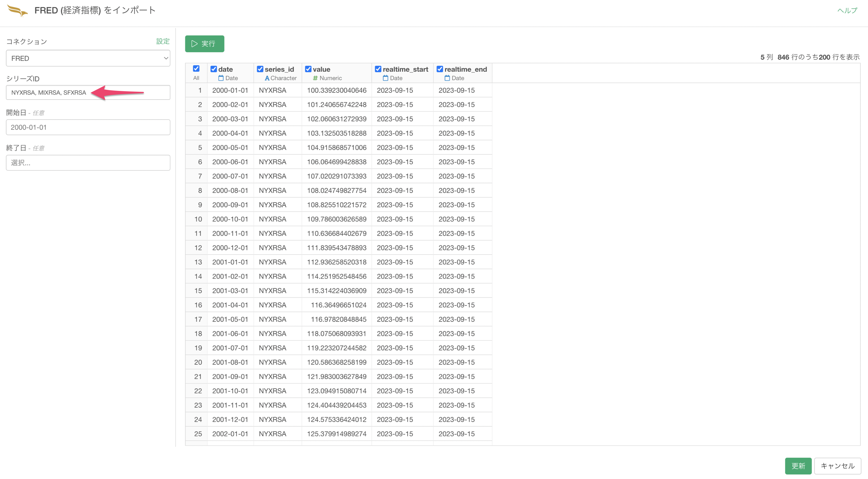Click the value column header name
This screenshot has height=479, width=868.
pos(321,69)
